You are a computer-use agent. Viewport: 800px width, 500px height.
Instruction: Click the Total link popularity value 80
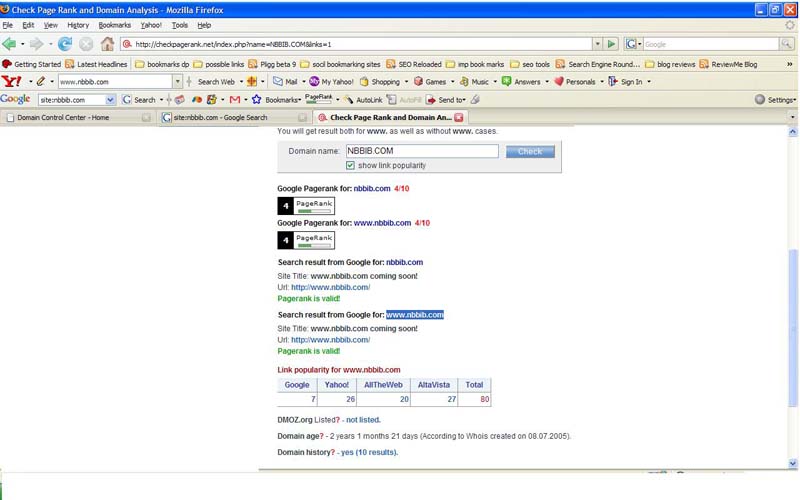pyautogui.click(x=485, y=399)
